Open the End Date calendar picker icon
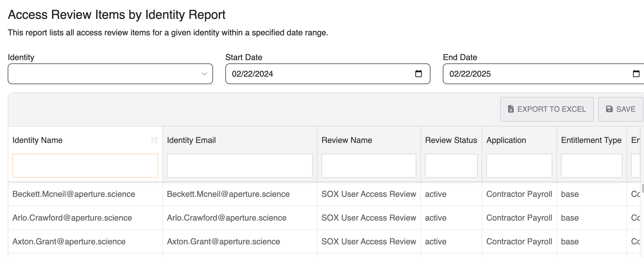This screenshot has height=258, width=644. tap(636, 74)
